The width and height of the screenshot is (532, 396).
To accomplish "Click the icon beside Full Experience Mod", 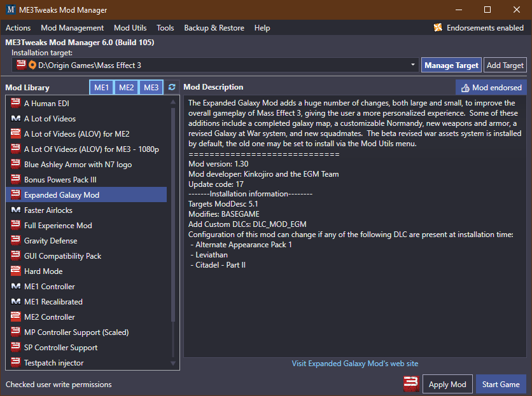I will point(16,225).
